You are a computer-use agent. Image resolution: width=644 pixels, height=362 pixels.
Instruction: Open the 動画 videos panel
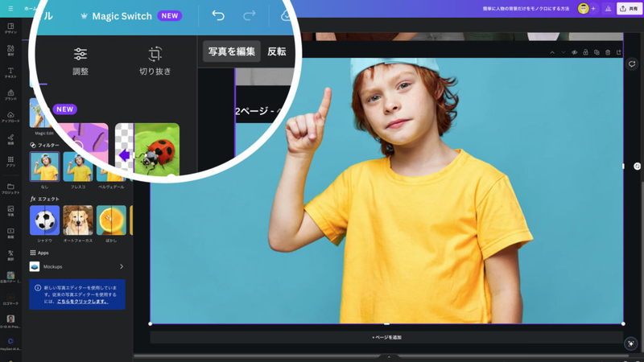pos(10,233)
